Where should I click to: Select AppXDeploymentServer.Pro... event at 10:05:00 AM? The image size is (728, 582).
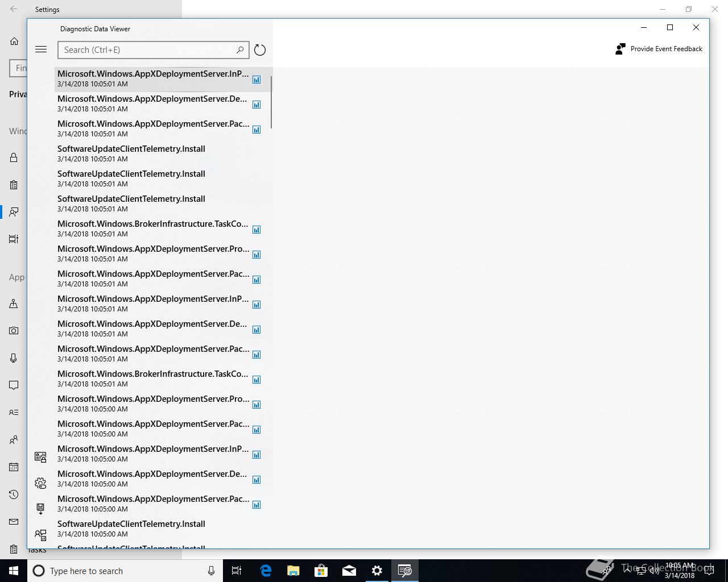coord(163,404)
